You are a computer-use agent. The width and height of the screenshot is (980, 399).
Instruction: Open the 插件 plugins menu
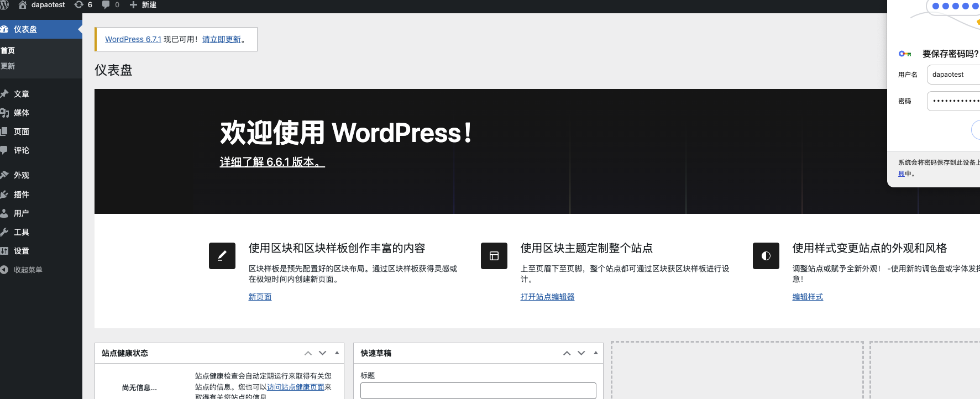[41, 195]
